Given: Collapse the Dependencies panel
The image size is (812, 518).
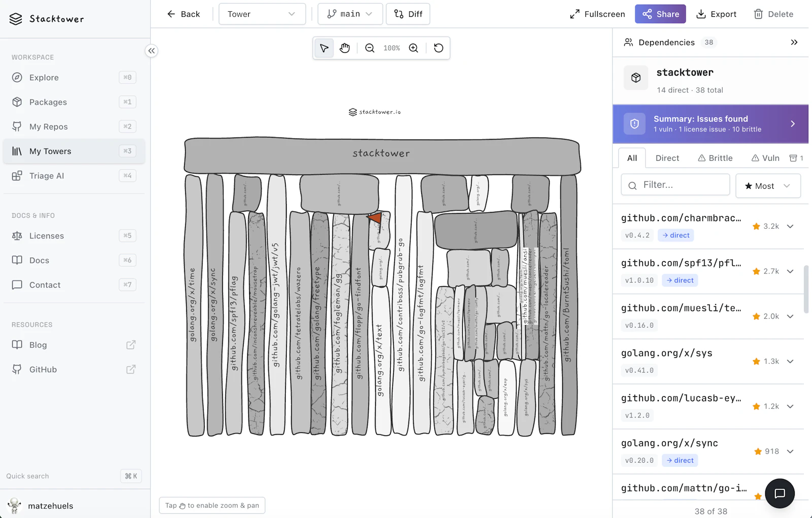Looking at the screenshot, I should pos(794,43).
